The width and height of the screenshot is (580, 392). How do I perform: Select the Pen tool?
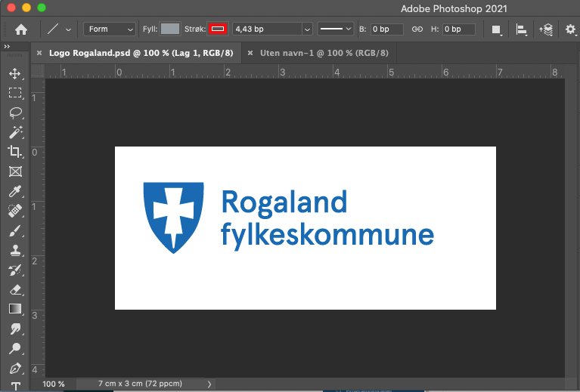point(15,369)
